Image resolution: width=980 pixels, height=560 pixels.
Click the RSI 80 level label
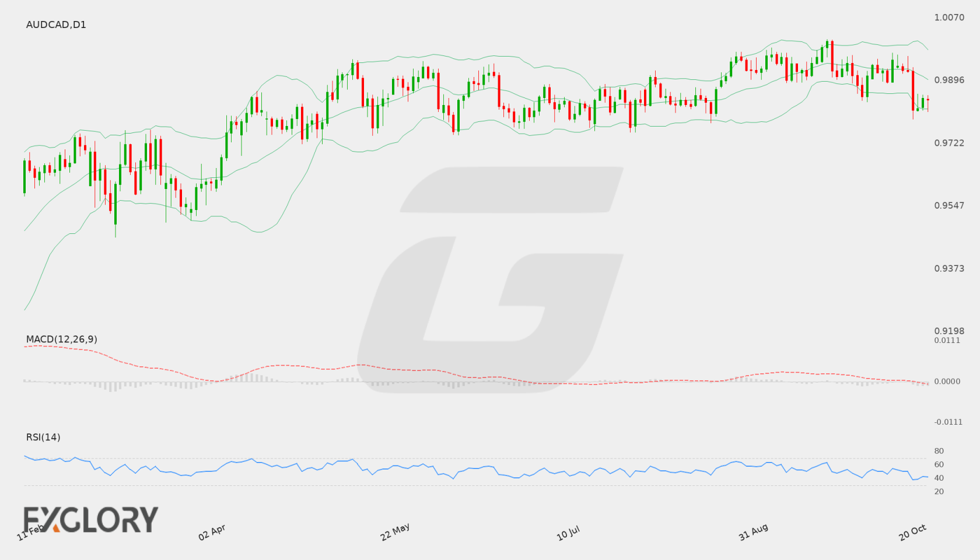(x=939, y=451)
